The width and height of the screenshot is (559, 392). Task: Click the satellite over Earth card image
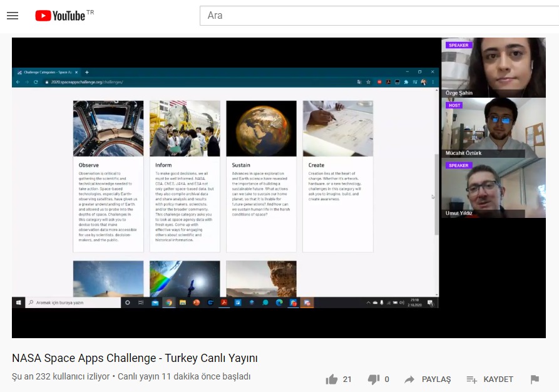pos(185,279)
